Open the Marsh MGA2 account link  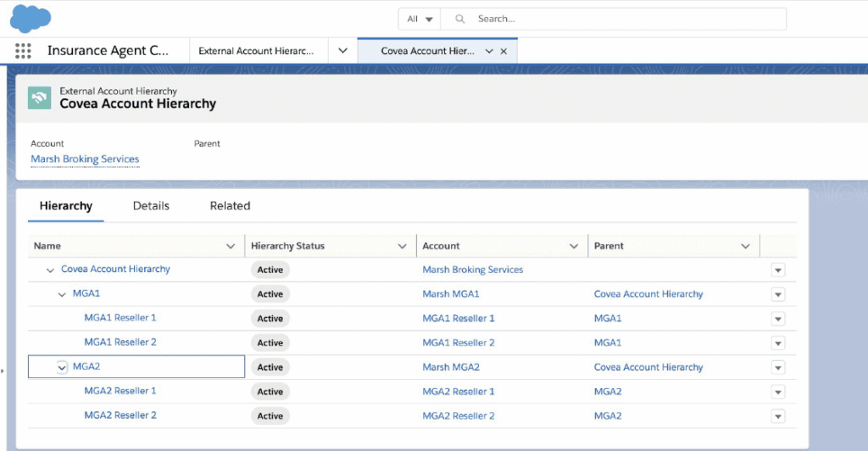[451, 367]
